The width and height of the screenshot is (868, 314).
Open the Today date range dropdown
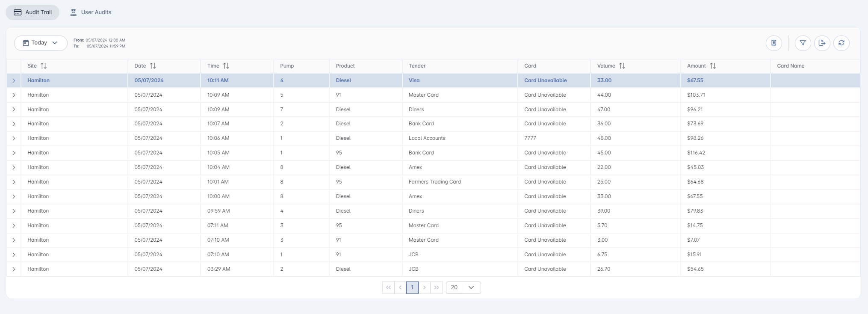(41, 43)
